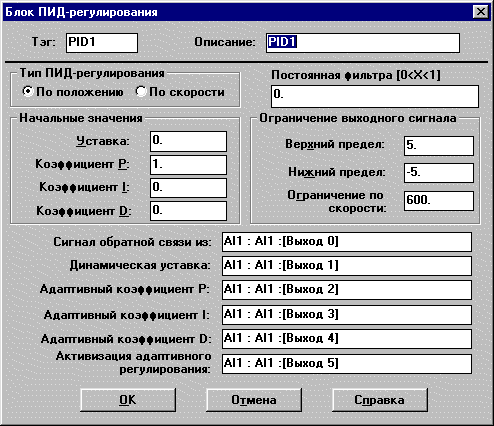This screenshot has width=494, height=426.
Task: Open help with Справка button
Action: pyautogui.click(x=380, y=400)
